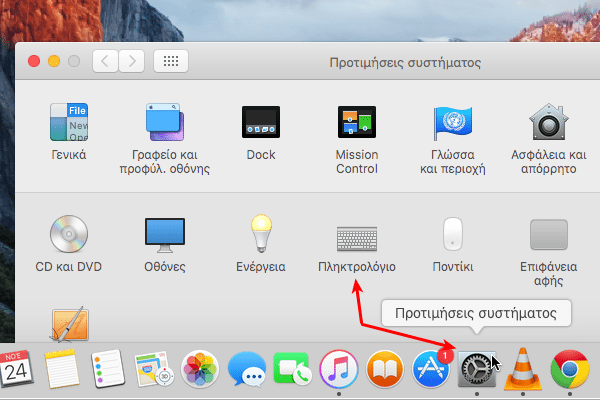
Task: Open the ink pen tablet pane icon
Action: pos(69,324)
